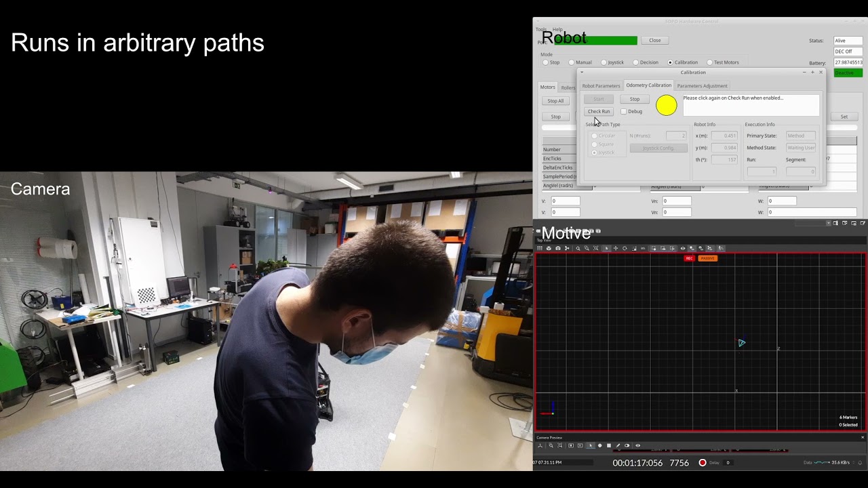Open the Parameters Adjustment tab
Screen dimensions: 868x488
point(702,86)
